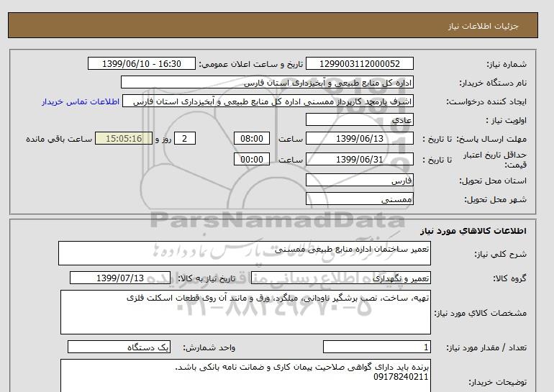Click the label تعداد / مقدار مورد نیاز

486,347
